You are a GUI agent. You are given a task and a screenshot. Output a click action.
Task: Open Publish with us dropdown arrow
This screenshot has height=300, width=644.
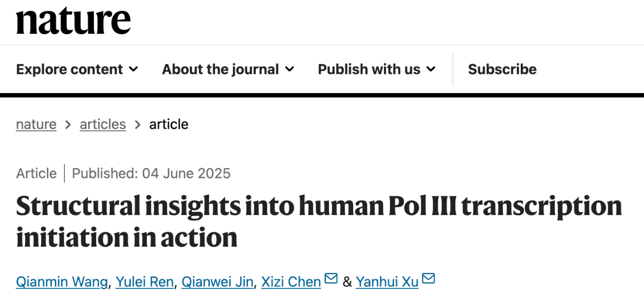[x=431, y=69]
